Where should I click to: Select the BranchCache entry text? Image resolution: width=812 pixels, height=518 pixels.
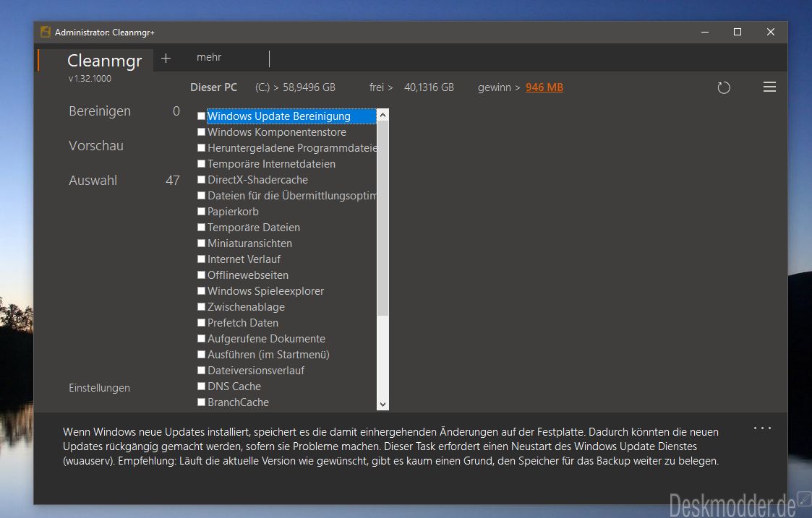point(238,402)
